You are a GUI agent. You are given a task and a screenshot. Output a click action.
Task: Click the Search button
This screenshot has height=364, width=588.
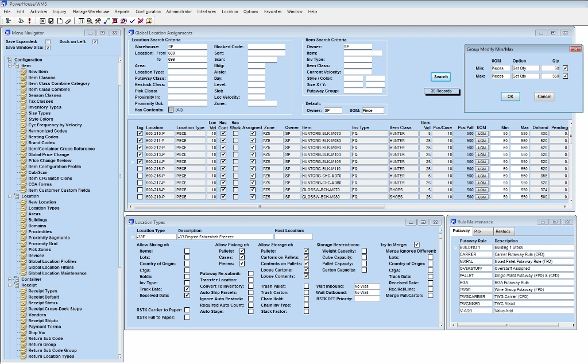tap(441, 77)
